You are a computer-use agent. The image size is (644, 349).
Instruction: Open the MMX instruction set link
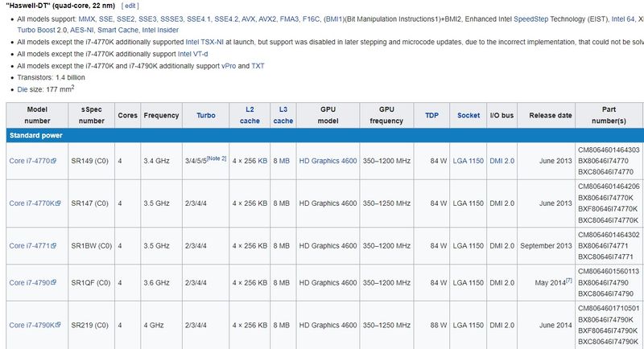(x=87, y=18)
